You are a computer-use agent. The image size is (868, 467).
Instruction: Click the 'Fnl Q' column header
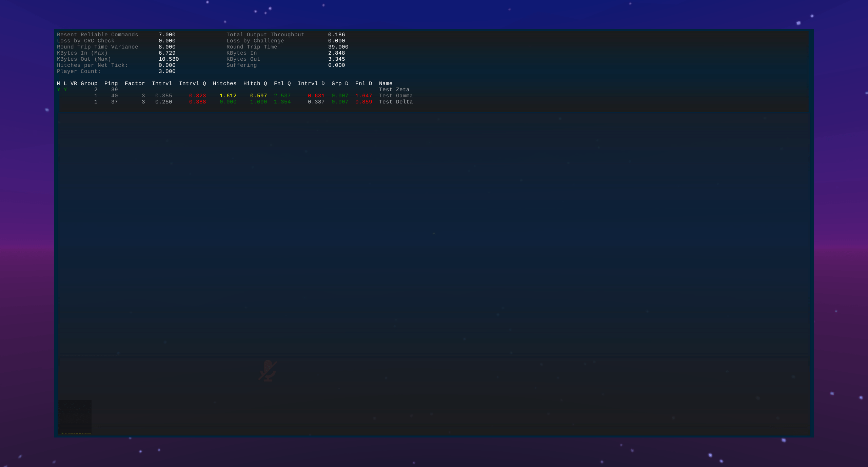[x=282, y=83]
